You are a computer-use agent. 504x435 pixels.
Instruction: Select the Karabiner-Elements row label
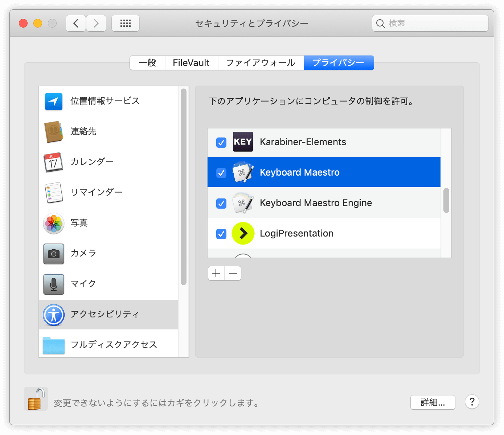(x=303, y=142)
